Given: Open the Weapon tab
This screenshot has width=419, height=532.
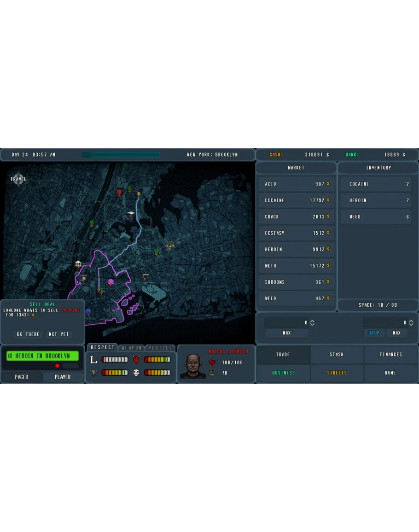Looking at the screenshot, I should click(132, 348).
